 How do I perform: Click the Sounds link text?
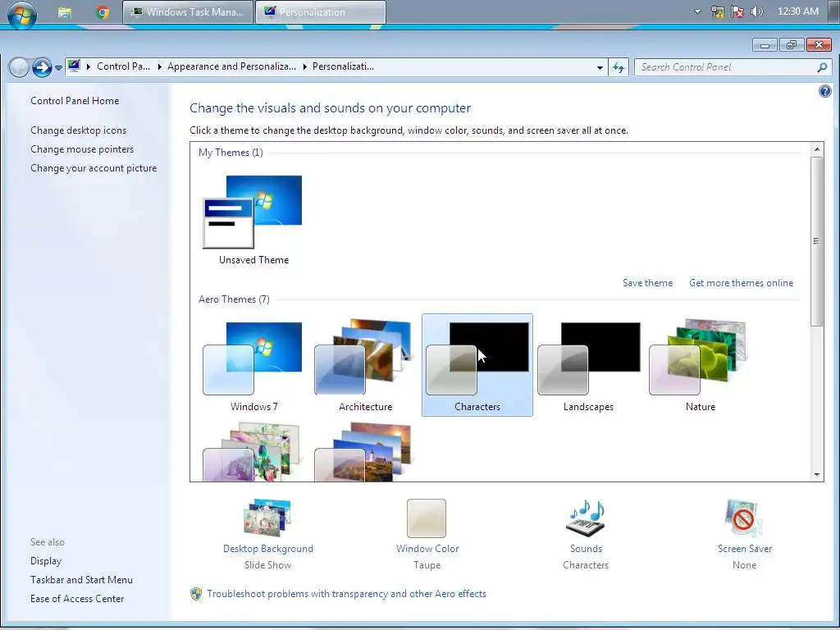(x=586, y=549)
